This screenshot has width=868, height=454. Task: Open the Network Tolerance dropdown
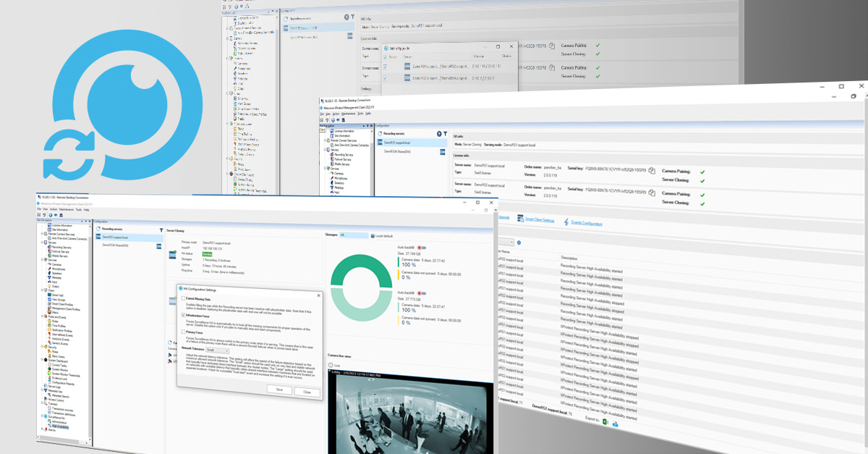216,350
